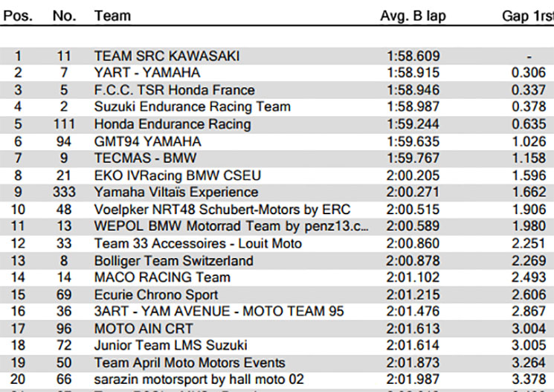The height and width of the screenshot is (392, 554).
Task: Select Suzuki Endurance Racing Team row
Action: tap(277, 107)
